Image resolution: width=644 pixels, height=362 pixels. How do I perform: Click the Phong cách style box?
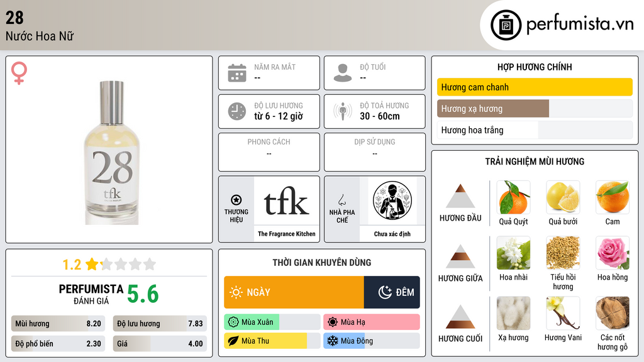click(x=269, y=152)
